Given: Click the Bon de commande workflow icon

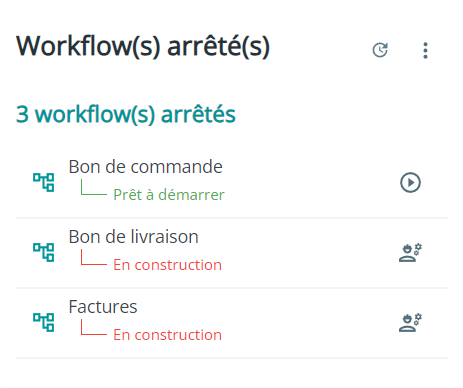Looking at the screenshot, I should pyautogui.click(x=44, y=182).
